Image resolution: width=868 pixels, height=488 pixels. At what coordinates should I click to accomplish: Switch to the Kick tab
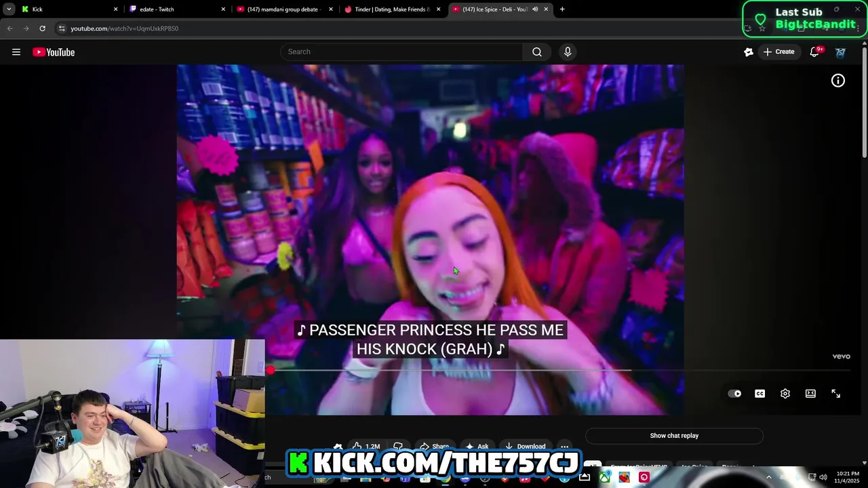pos(68,9)
